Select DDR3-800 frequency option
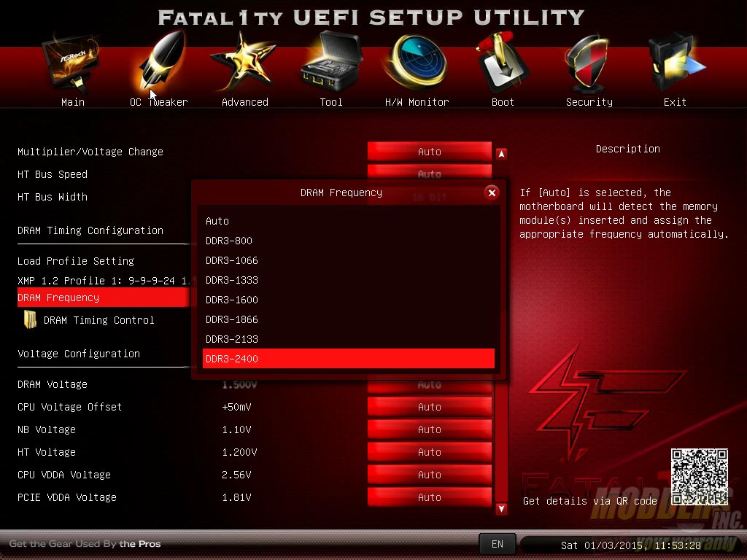The height and width of the screenshot is (560, 747). (x=348, y=241)
